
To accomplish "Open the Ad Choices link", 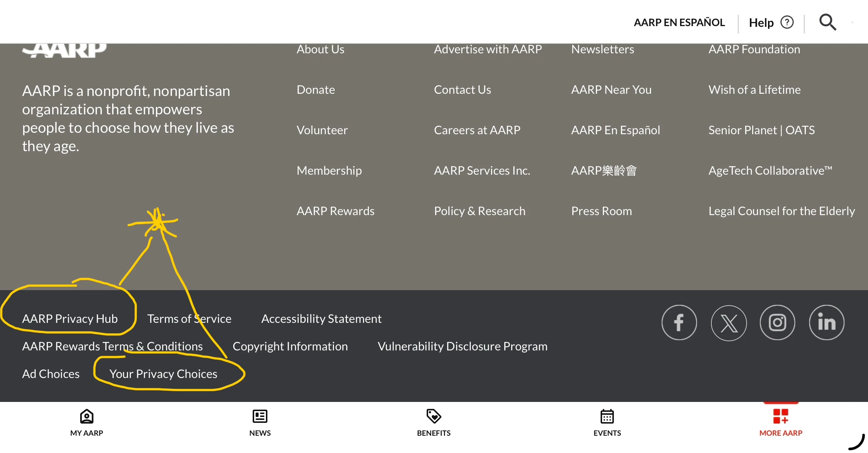I will coord(51,374).
